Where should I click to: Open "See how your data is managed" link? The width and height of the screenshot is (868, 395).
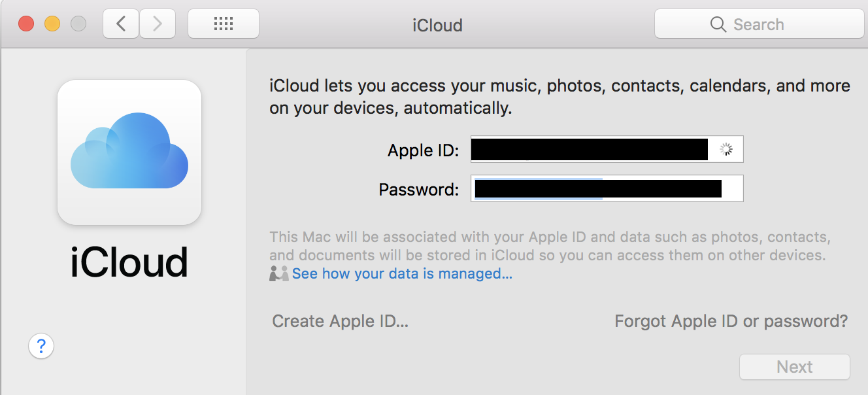[402, 273]
